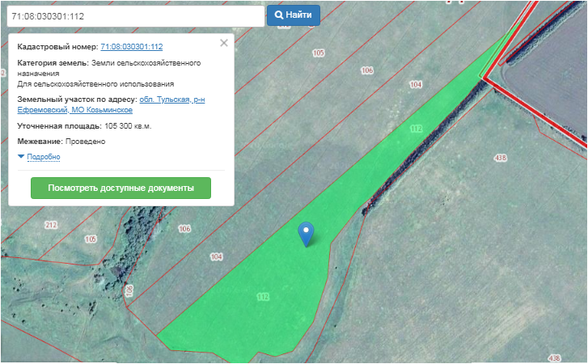Close the parcel info popup
This screenshot has width=588, height=364.
pyautogui.click(x=224, y=43)
